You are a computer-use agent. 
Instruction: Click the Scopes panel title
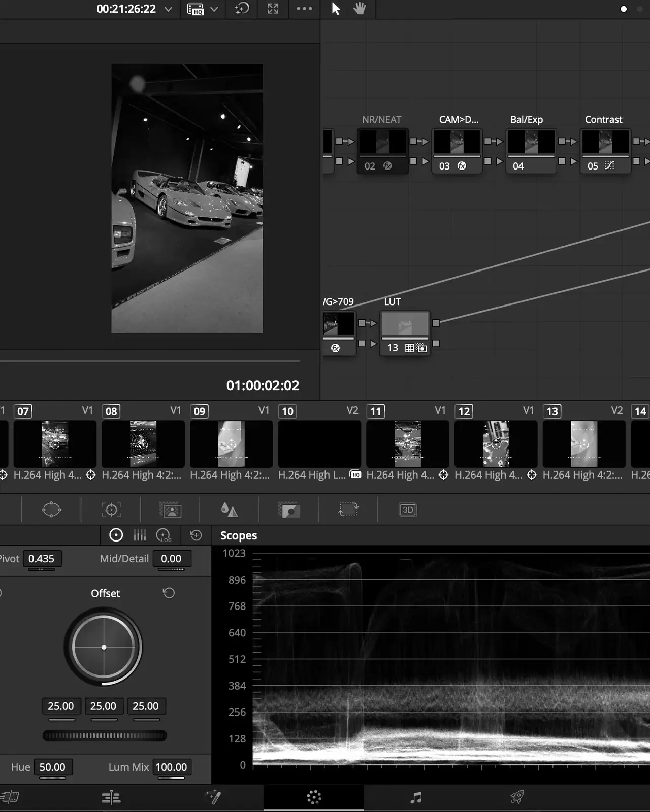(x=239, y=535)
